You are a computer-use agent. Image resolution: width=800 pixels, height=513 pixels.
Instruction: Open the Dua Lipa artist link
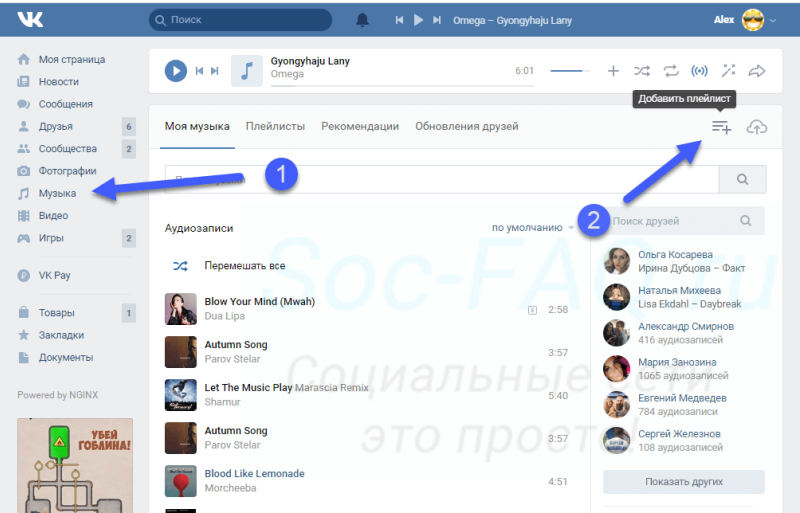224,316
